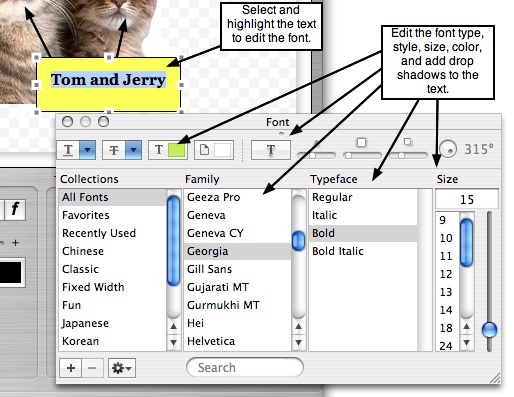Add a new font collection with plus
514x397 pixels.
[71, 368]
